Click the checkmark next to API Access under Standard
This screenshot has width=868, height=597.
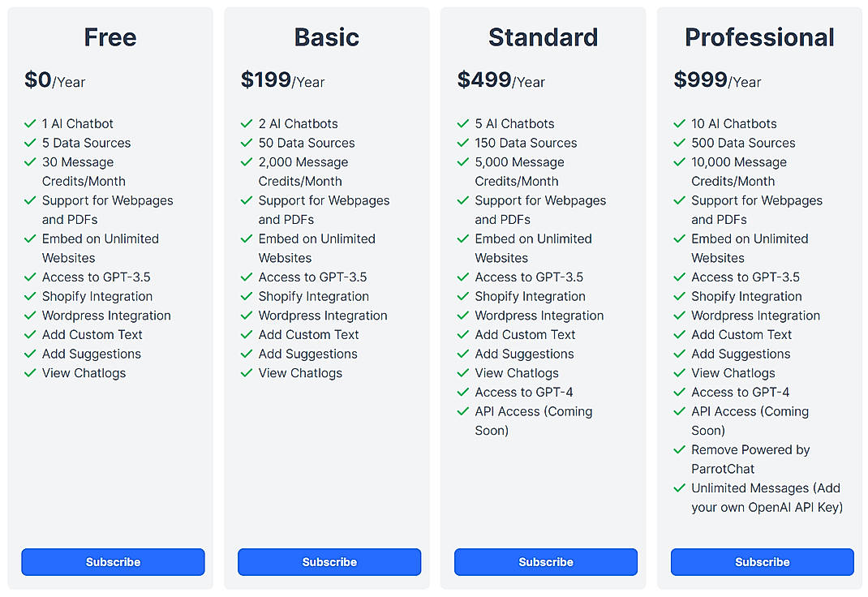point(462,411)
